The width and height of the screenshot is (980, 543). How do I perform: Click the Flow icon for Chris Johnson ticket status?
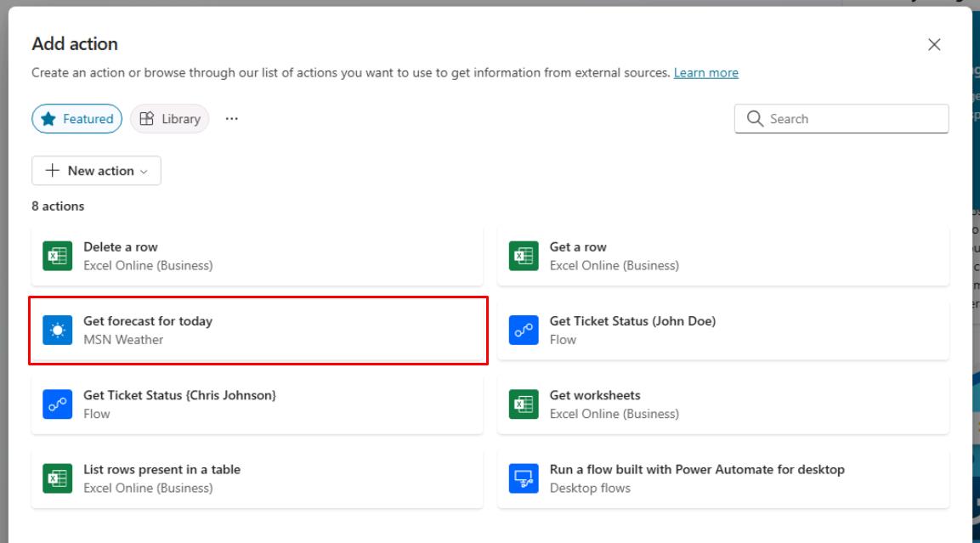[57, 404]
